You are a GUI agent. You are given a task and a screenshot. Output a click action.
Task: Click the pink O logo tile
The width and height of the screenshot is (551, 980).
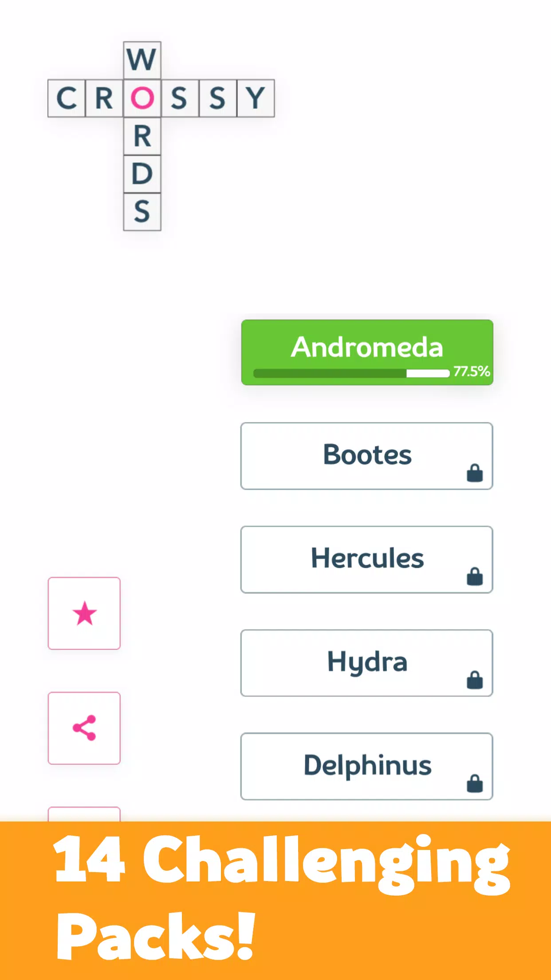[142, 98]
